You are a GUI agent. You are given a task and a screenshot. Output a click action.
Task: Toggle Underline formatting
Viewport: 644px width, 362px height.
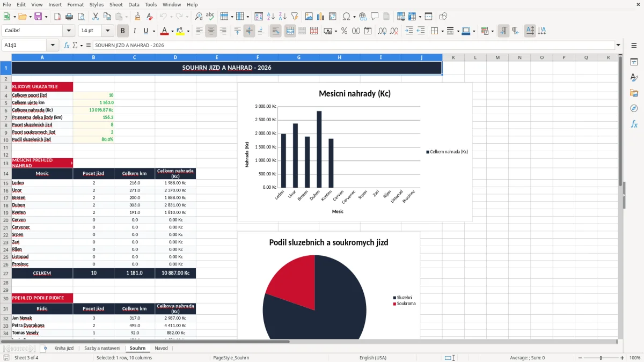(145, 31)
